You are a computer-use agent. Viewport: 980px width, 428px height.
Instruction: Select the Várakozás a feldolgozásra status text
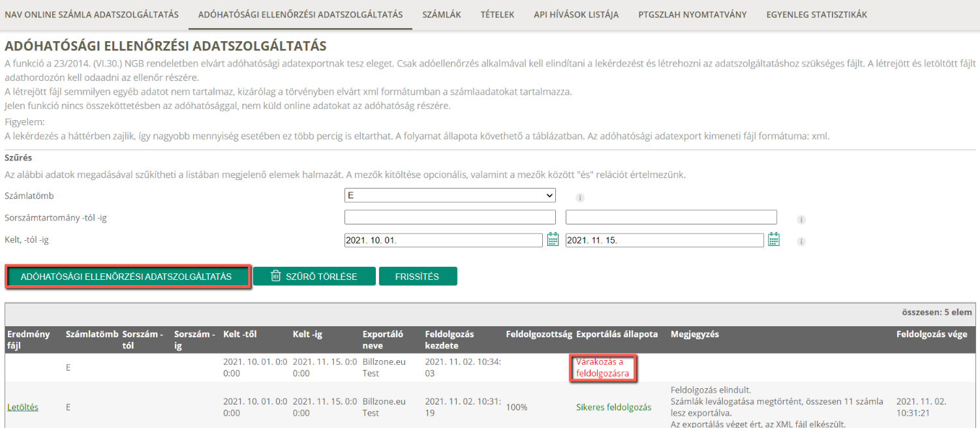tap(602, 368)
